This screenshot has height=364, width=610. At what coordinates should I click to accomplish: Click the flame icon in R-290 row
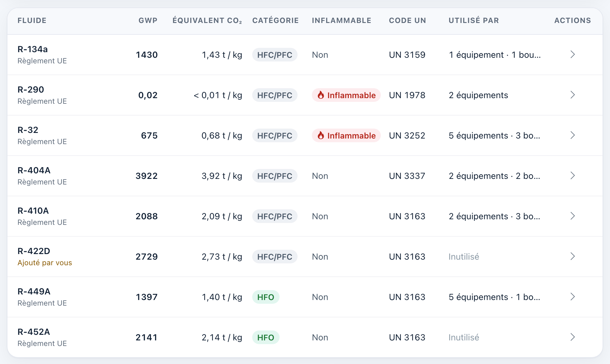click(x=321, y=95)
